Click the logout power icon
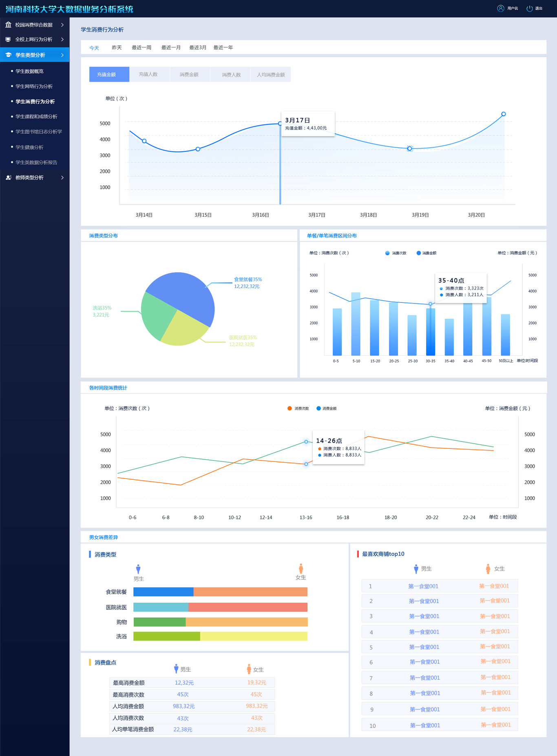 click(529, 9)
